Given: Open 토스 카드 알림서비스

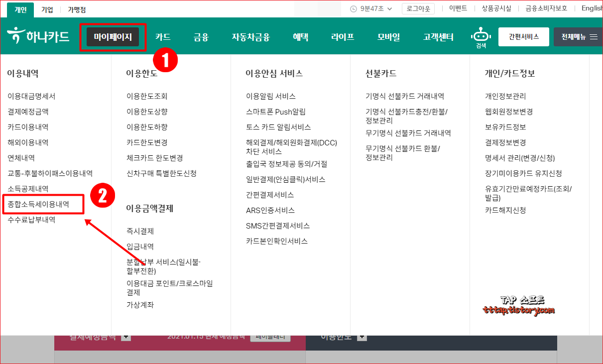Looking at the screenshot, I should (278, 127).
